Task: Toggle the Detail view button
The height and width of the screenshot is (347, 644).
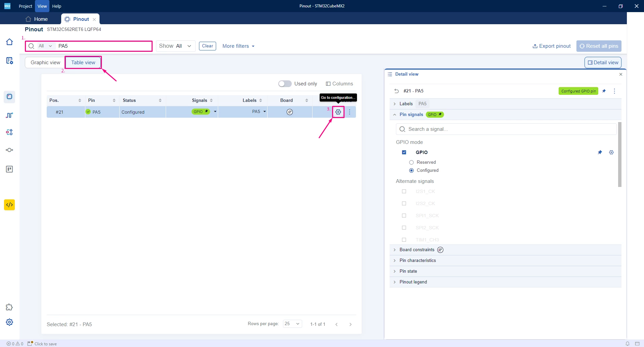Action: click(603, 63)
